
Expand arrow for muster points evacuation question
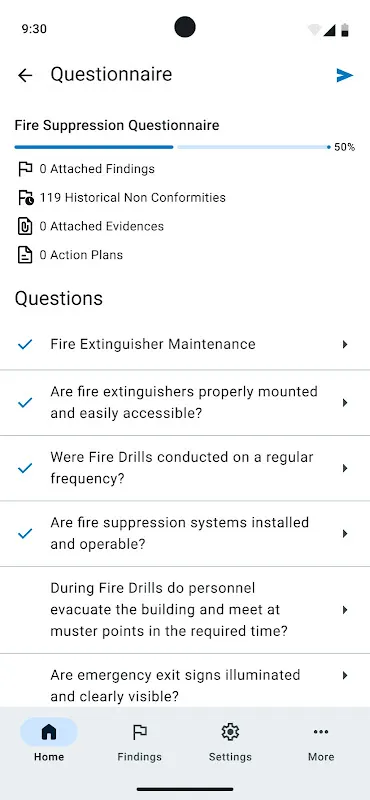click(345, 610)
